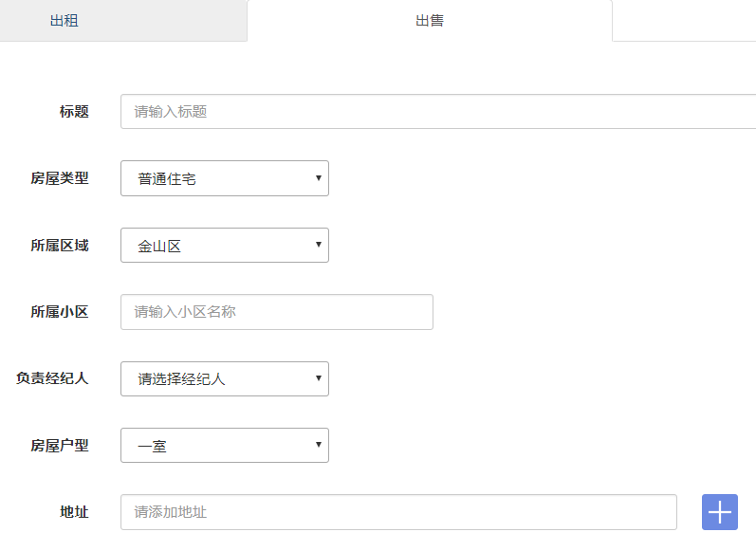Click the arrow on 所属区域 select
The height and width of the screenshot is (551, 756).
[x=319, y=246]
